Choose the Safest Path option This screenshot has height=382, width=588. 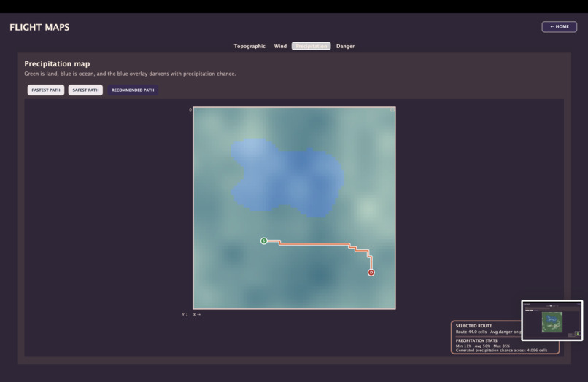(x=85, y=90)
